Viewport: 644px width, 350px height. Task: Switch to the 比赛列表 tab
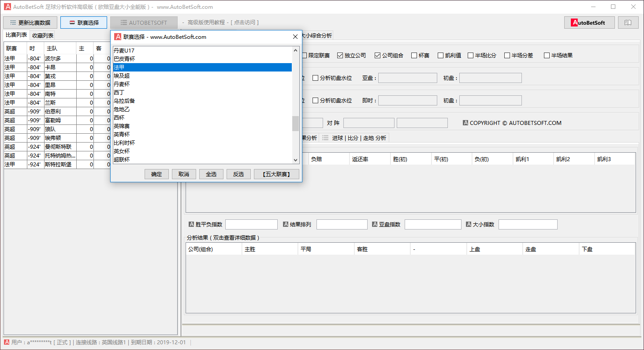point(16,35)
